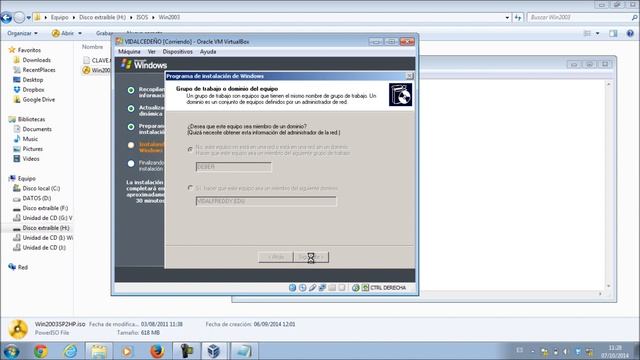
Task: Switch to the Windows Explorer taskbar window
Action: [x=99, y=351]
